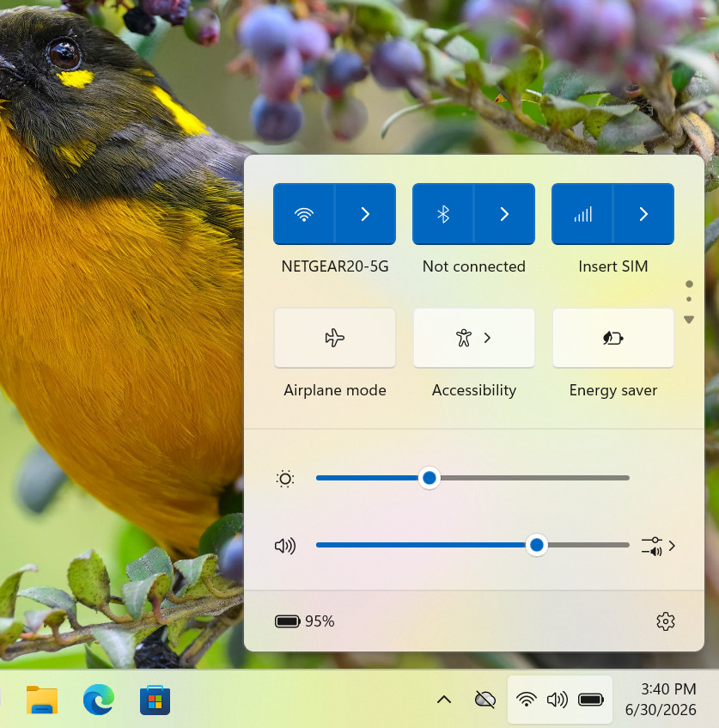
Task: Show hidden tray icons
Action: pyautogui.click(x=444, y=700)
